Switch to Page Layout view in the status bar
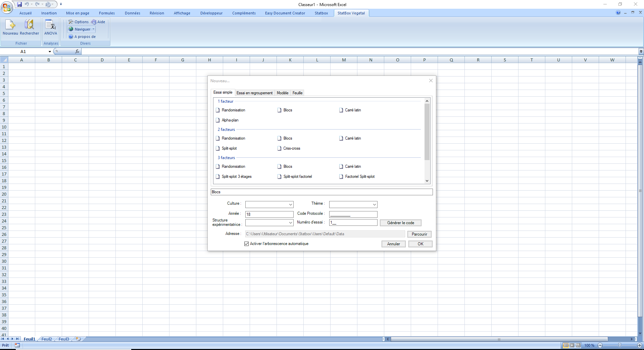644x350 pixels. tap(572, 345)
